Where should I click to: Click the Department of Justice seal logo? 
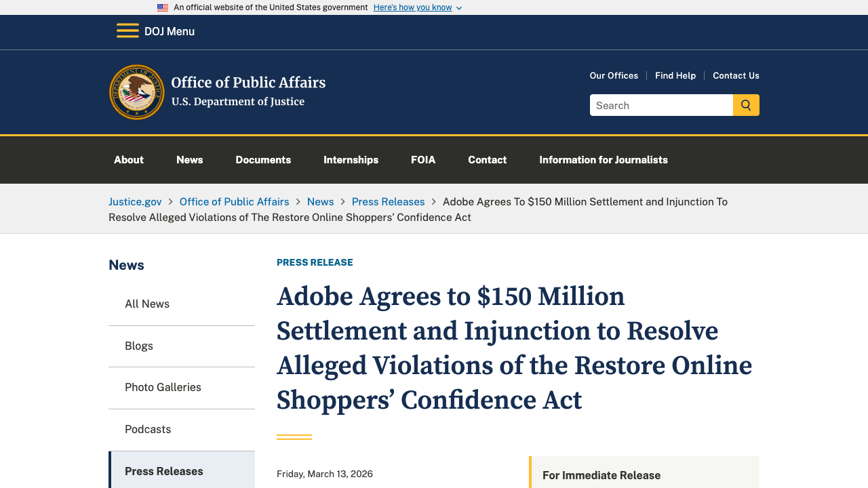(x=137, y=92)
